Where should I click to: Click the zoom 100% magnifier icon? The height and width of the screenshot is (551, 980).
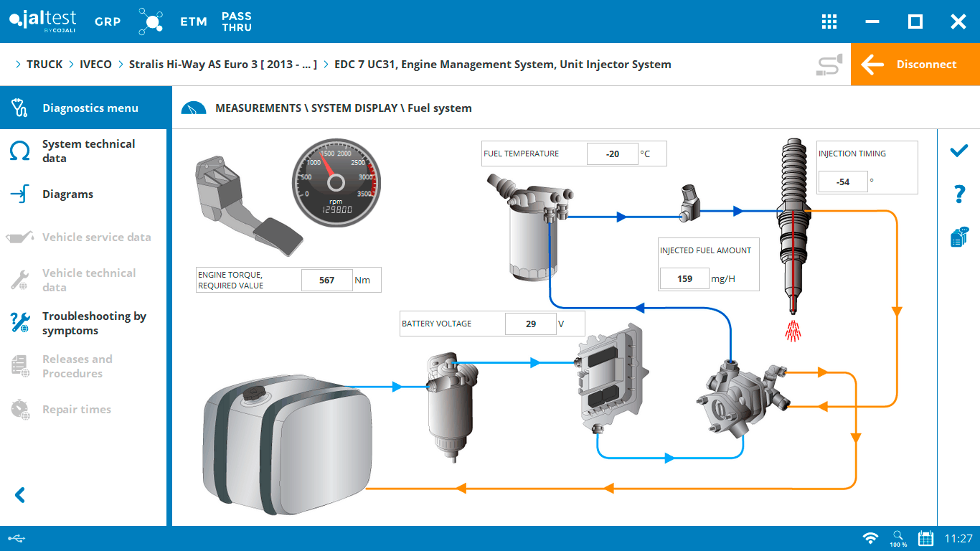coord(898,538)
